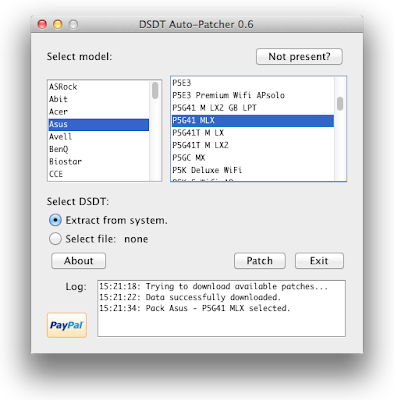Screen dimensions: 394x400
Task: Click the 'Data successfully downloaded.' log line
Action: 190,297
